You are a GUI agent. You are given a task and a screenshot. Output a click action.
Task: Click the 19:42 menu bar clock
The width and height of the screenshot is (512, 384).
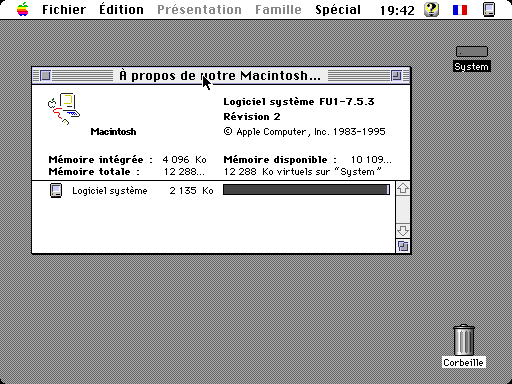coord(397,10)
